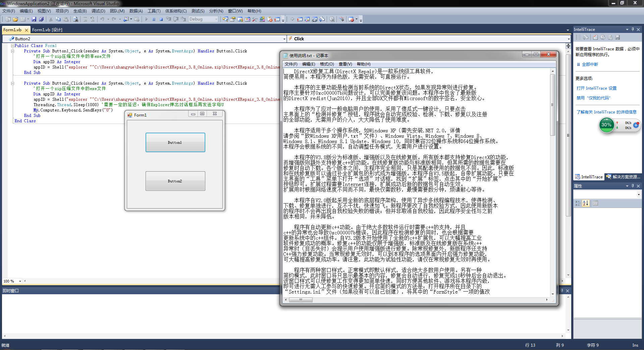Viewport: 644px width, 350px height.
Task: Open the 生成(B) menu
Action: click(80, 11)
